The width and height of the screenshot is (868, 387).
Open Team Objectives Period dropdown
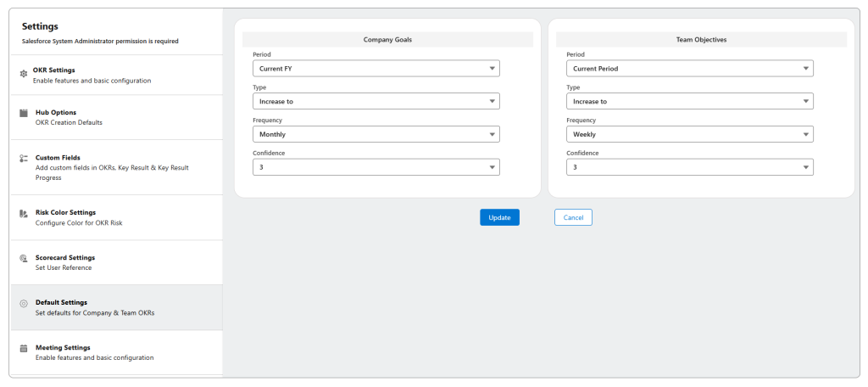pyautogui.click(x=689, y=69)
